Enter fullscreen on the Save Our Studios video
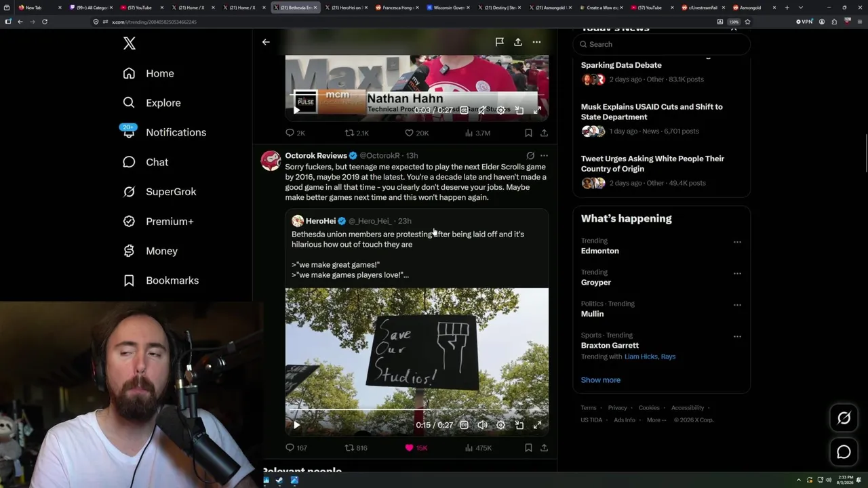The height and width of the screenshot is (488, 868). pyautogui.click(x=537, y=425)
